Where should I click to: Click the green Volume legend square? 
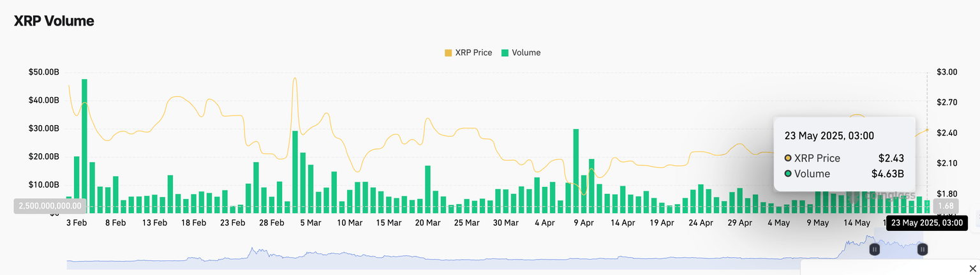[x=505, y=52]
